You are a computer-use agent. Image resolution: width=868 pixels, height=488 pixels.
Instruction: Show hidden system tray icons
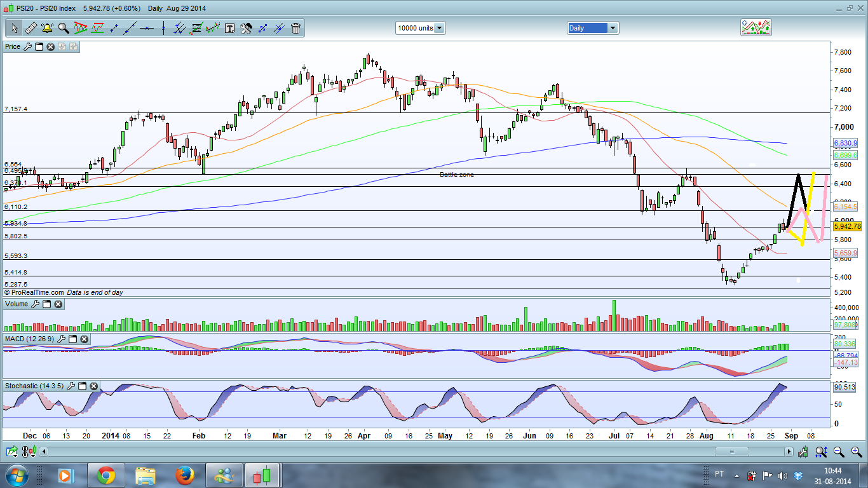[738, 475]
